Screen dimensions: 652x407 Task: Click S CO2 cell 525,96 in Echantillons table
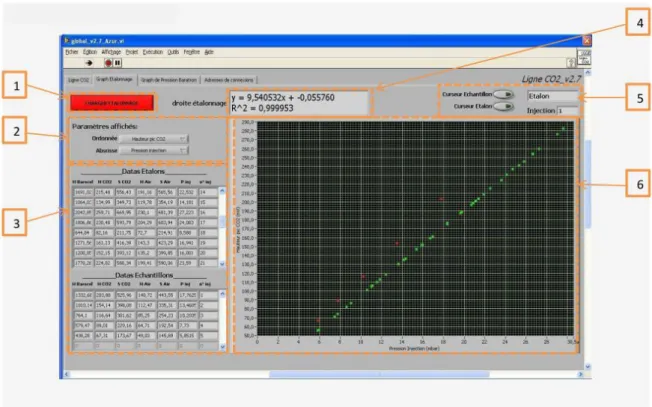pos(125,295)
